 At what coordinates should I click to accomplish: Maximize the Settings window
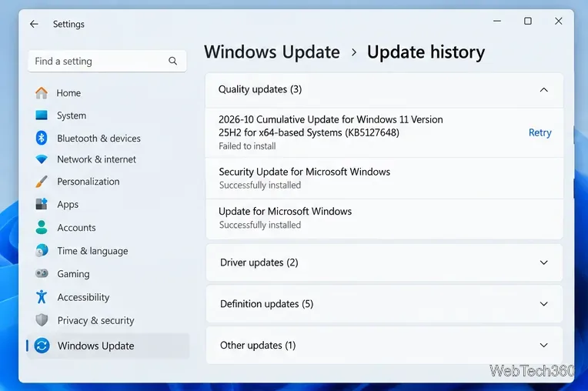[528, 21]
